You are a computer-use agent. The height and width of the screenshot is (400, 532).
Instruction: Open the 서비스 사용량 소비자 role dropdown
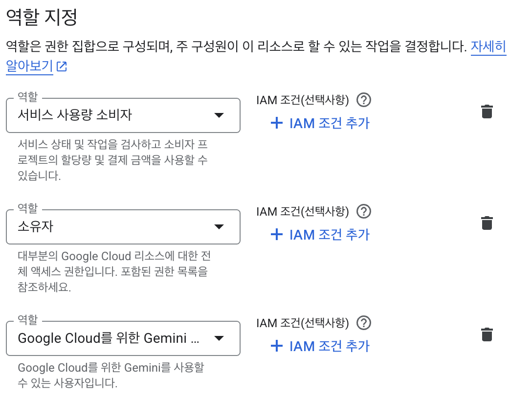220,115
